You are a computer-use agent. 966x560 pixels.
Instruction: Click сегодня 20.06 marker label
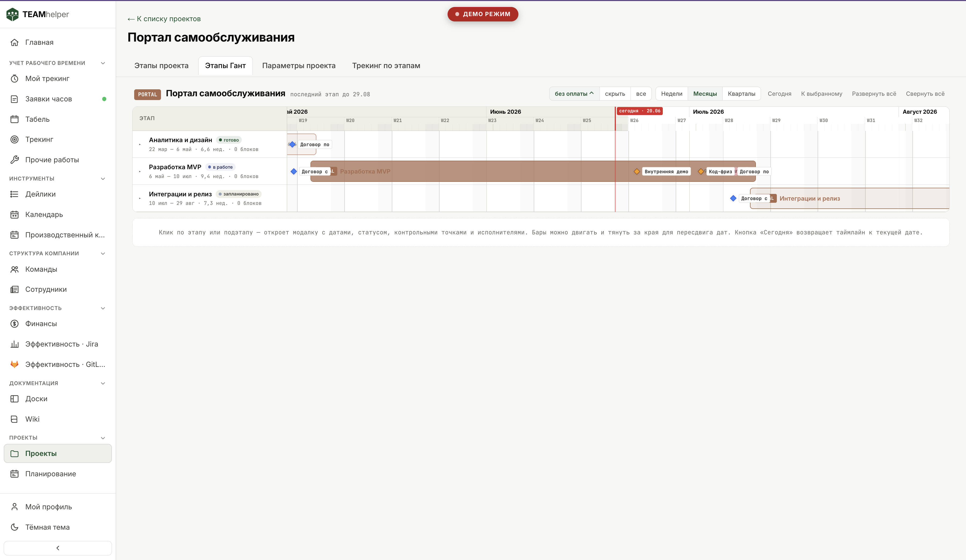pos(639,111)
